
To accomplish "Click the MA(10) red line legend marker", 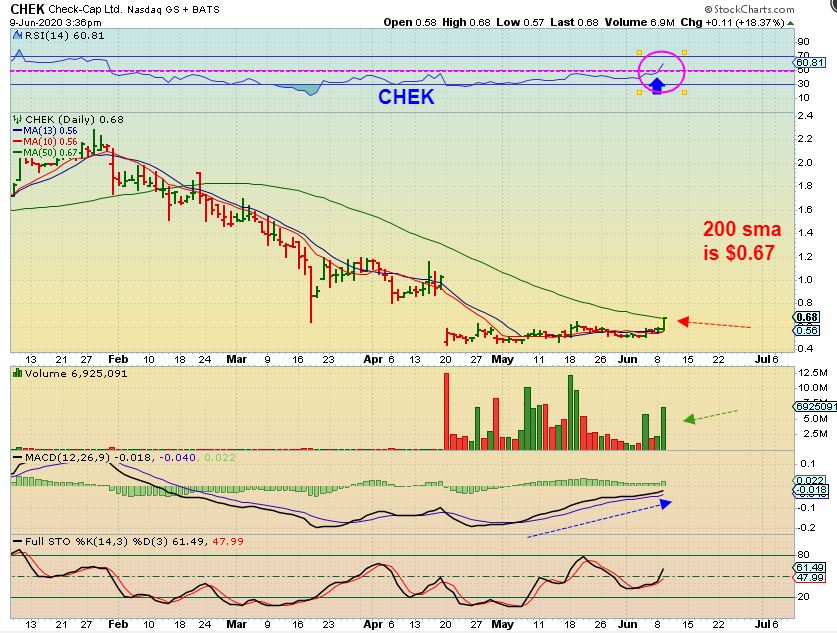I will [18, 142].
